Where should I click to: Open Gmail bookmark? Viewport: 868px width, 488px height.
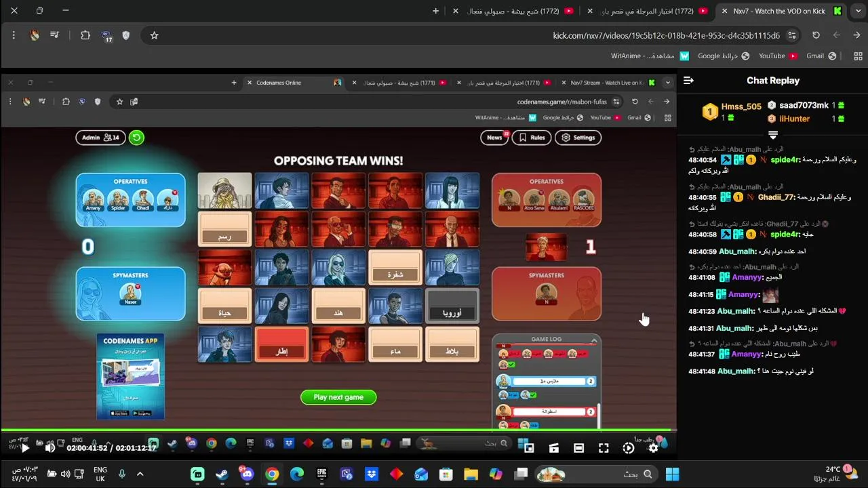tap(821, 56)
